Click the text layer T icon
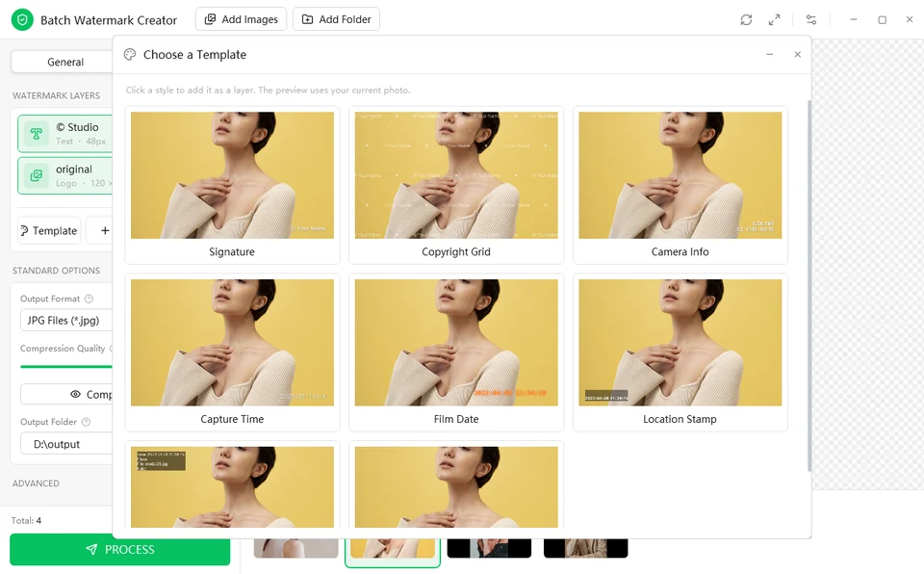The image size is (924, 574). click(x=36, y=134)
